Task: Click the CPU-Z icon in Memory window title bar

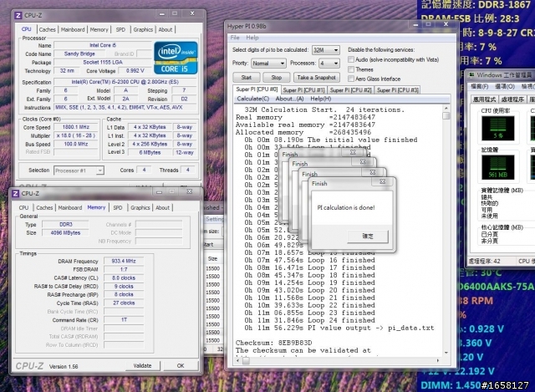Action: [15, 193]
